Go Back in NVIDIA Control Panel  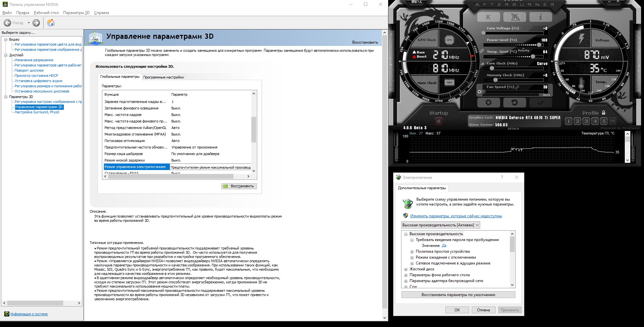(x=7, y=23)
